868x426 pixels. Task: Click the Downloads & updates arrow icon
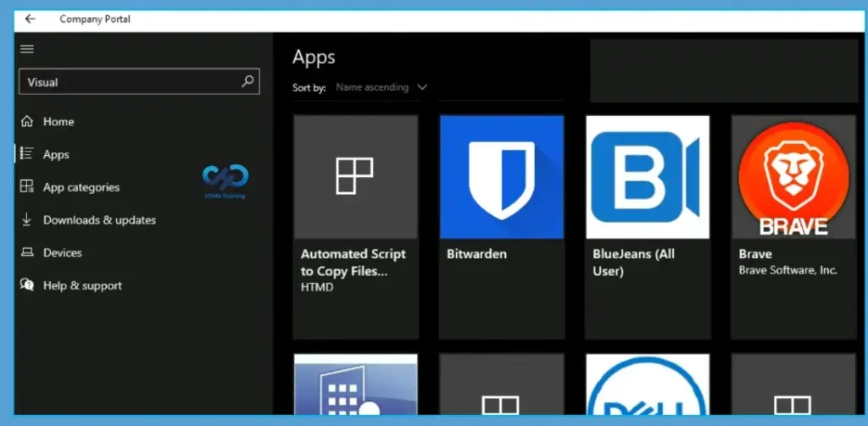[26, 219]
